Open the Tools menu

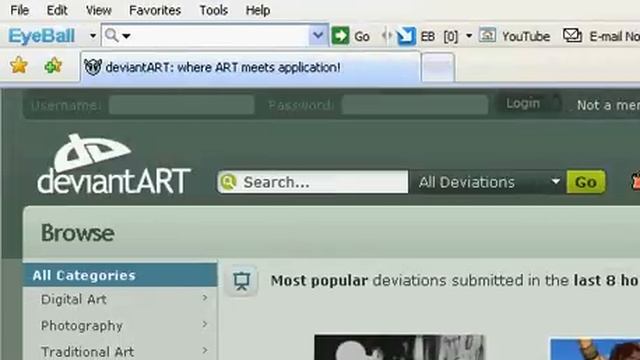[x=213, y=10]
